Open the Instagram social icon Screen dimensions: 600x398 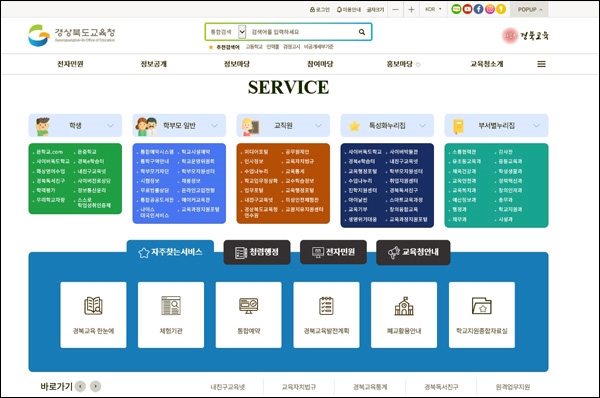click(490, 9)
